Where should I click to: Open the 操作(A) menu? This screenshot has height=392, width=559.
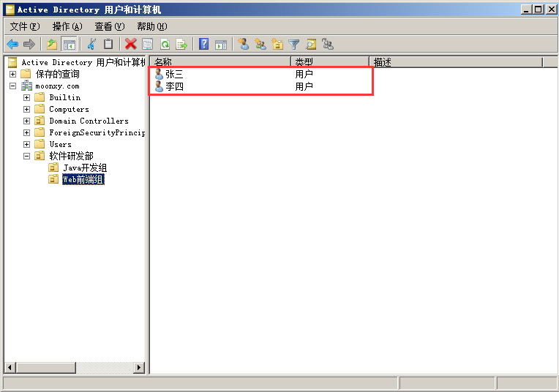tap(67, 26)
